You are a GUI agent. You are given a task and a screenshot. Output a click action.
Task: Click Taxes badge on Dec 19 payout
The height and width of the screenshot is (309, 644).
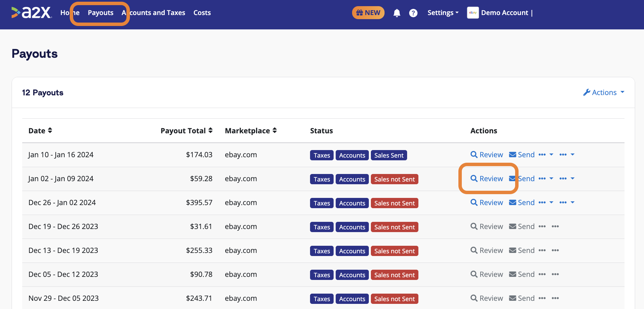coord(322,227)
